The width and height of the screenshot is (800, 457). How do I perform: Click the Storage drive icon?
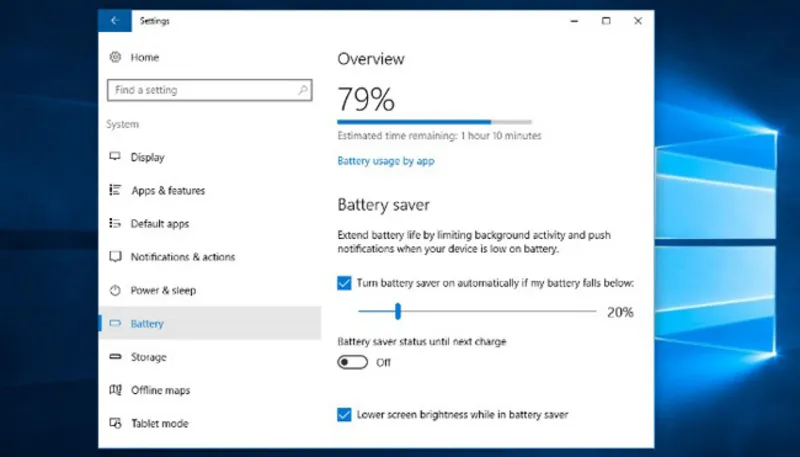tap(115, 357)
